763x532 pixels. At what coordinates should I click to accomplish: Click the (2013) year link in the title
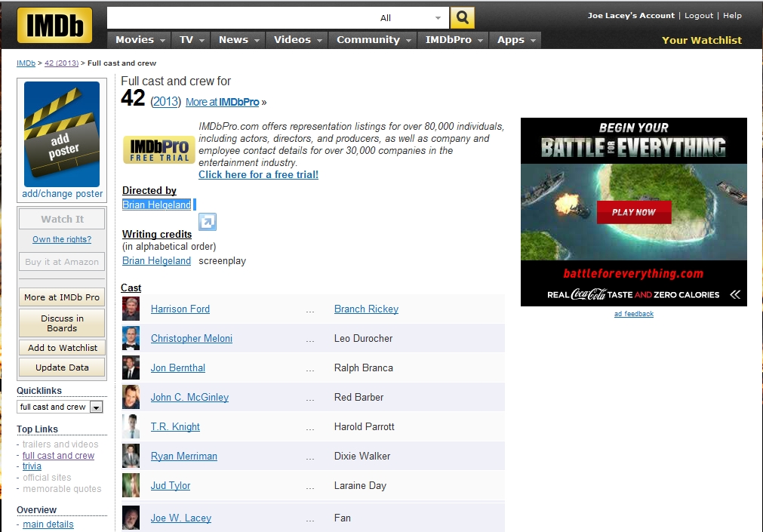(x=165, y=102)
